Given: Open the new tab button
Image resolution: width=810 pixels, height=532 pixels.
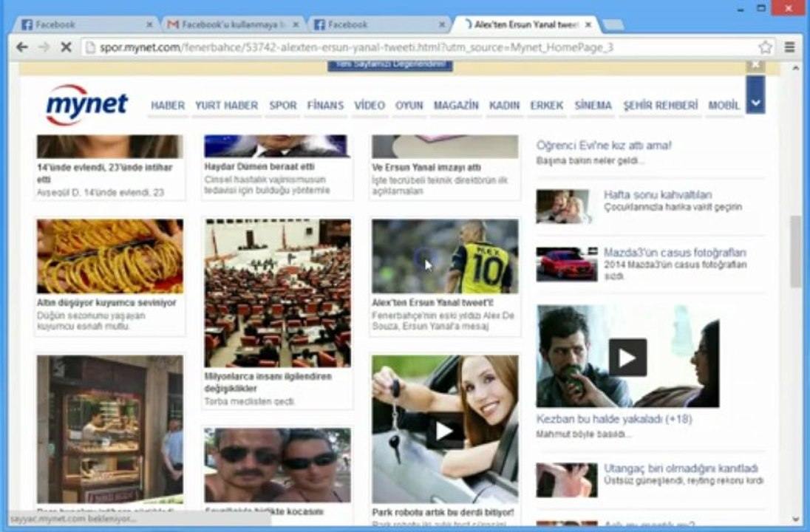Looking at the screenshot, I should tap(613, 24).
